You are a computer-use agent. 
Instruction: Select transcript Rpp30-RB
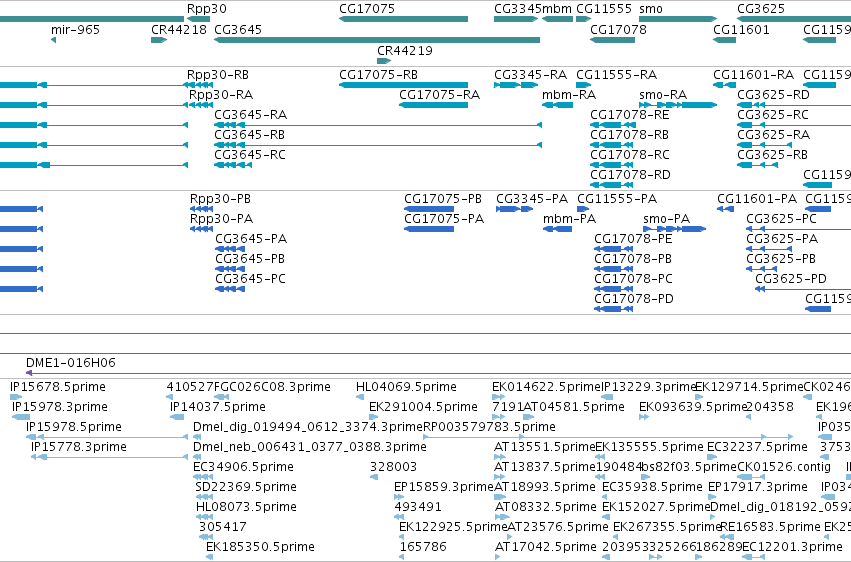(x=218, y=75)
